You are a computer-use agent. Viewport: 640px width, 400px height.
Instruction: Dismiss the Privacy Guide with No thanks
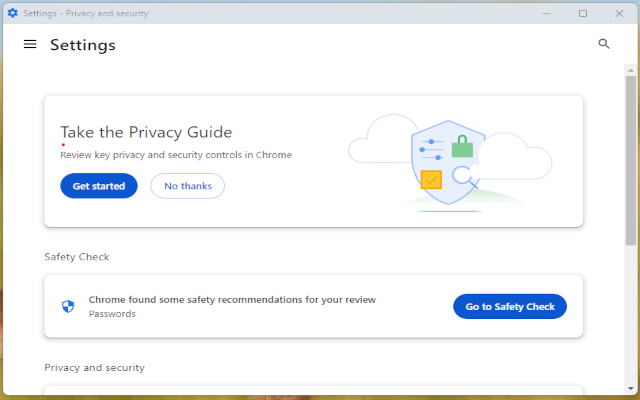[187, 186]
